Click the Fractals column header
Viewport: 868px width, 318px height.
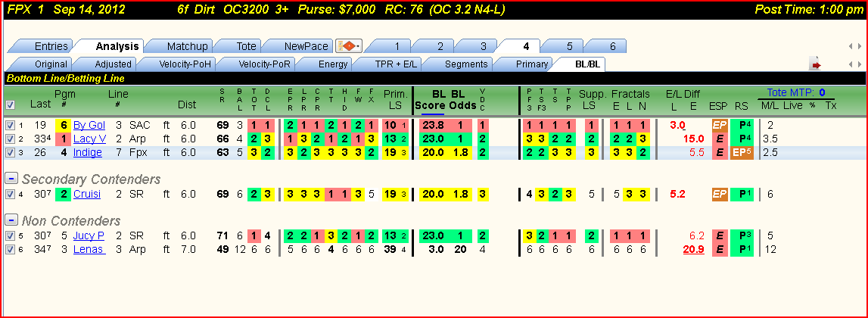click(x=630, y=94)
